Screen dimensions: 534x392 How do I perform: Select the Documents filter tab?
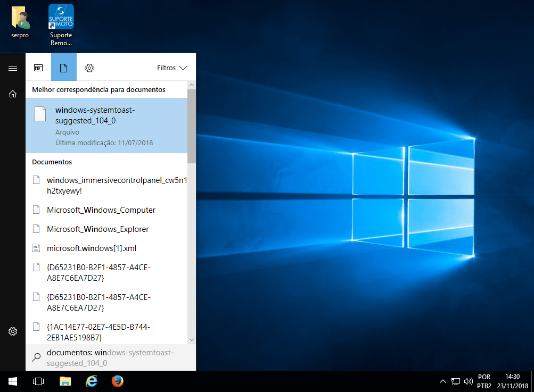[x=64, y=68]
